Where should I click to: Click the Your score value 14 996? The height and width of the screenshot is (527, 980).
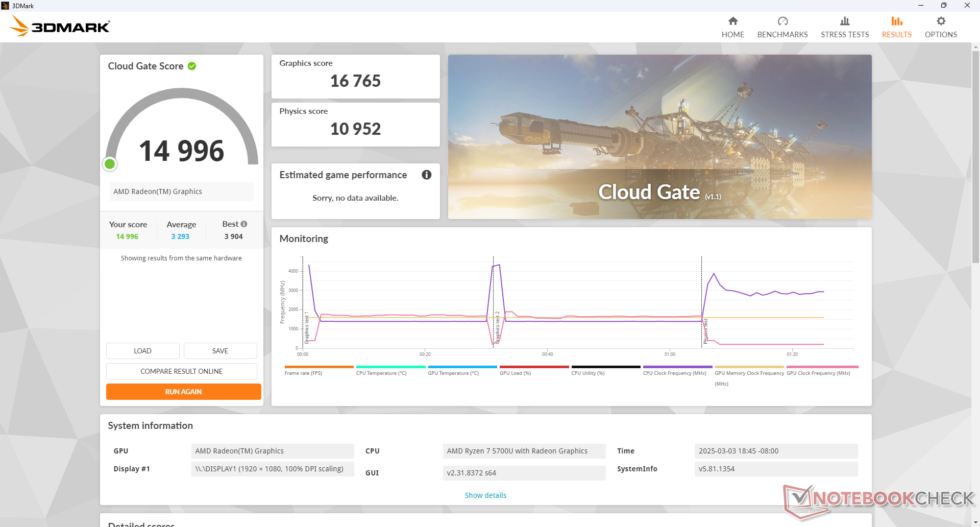pos(127,236)
